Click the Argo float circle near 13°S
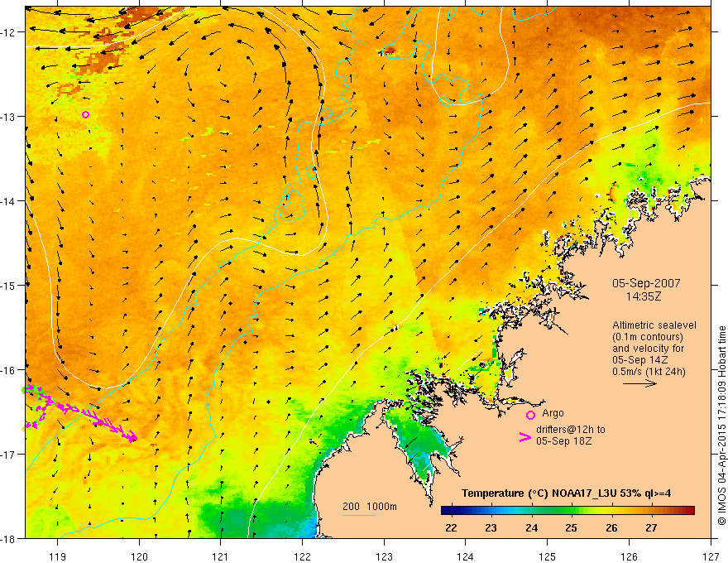 [85, 115]
